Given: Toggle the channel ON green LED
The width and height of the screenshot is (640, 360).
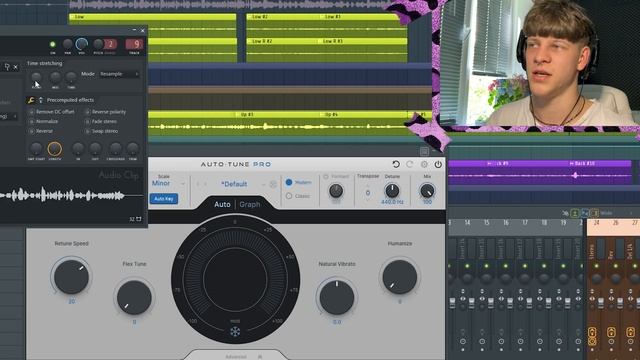Looking at the screenshot, I should point(53,44).
